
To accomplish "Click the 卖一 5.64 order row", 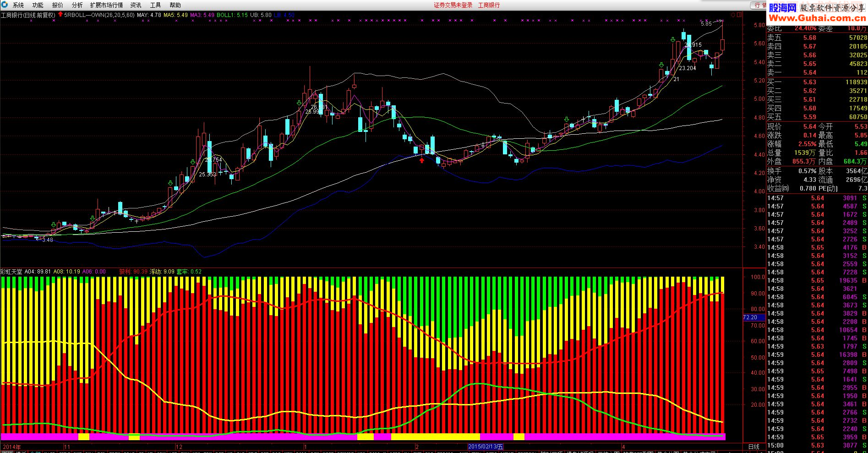I will (x=817, y=72).
